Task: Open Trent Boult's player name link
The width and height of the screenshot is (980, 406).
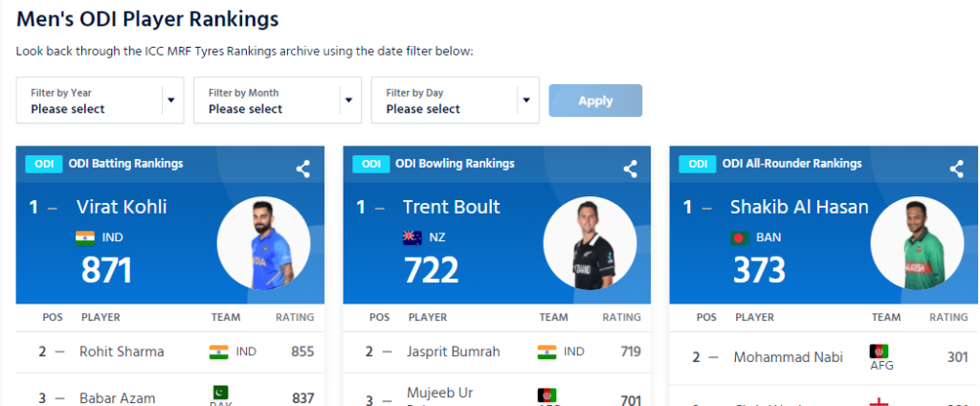Action: [452, 207]
